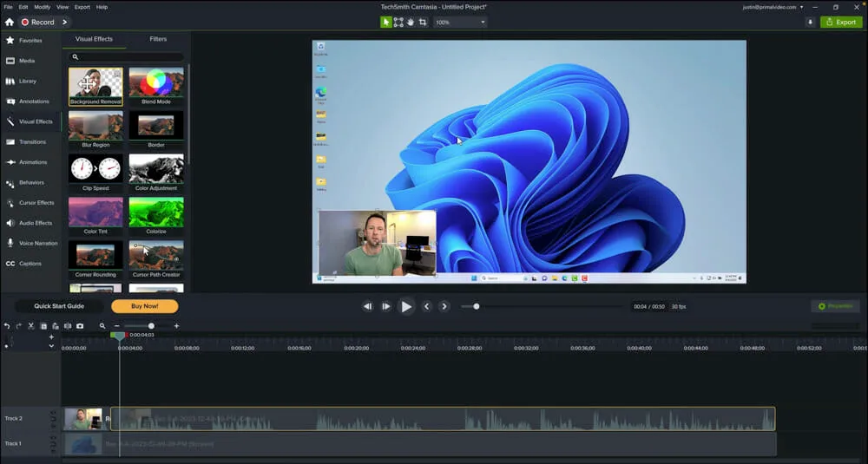Switch to the Filters tab
Viewport: 868px width, 464px height.
158,39
